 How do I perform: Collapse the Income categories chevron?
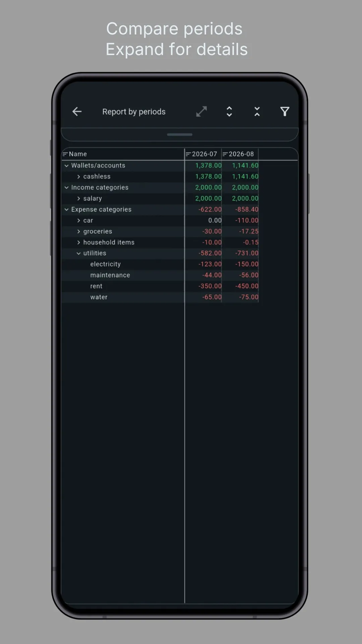coord(66,187)
